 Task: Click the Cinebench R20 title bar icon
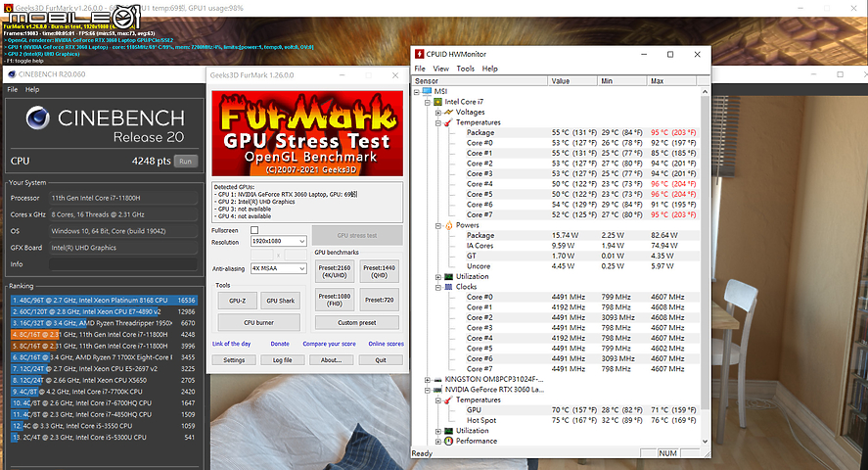point(12,74)
